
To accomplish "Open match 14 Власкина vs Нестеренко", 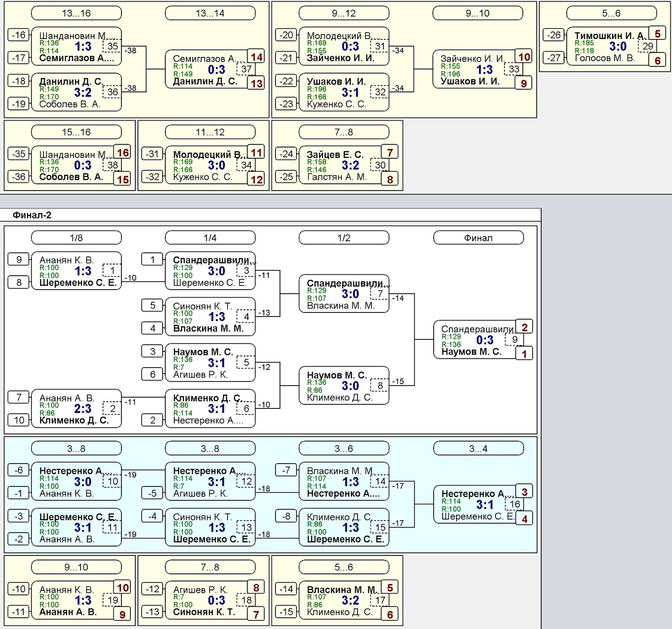I will [344, 482].
